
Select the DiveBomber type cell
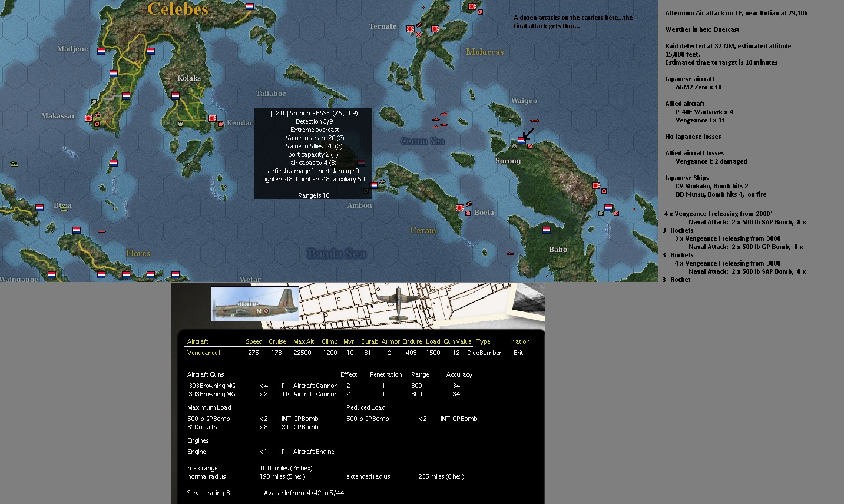coord(484,353)
